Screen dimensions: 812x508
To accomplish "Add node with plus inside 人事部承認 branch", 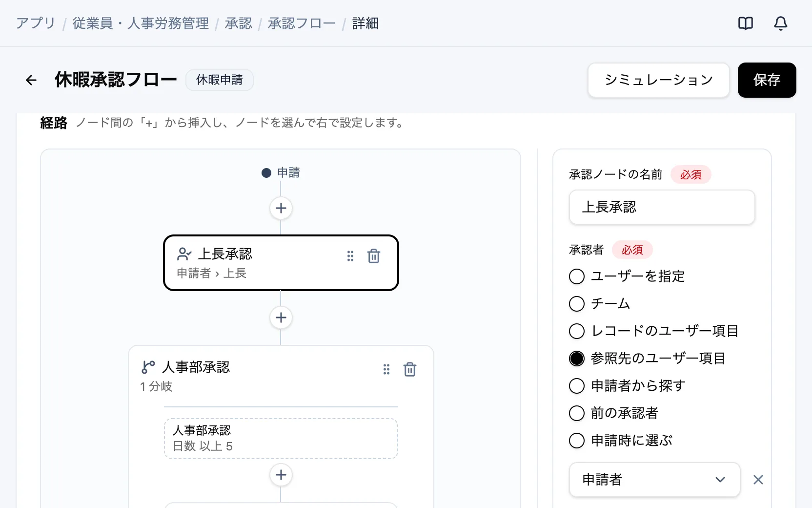I will 281,475.
